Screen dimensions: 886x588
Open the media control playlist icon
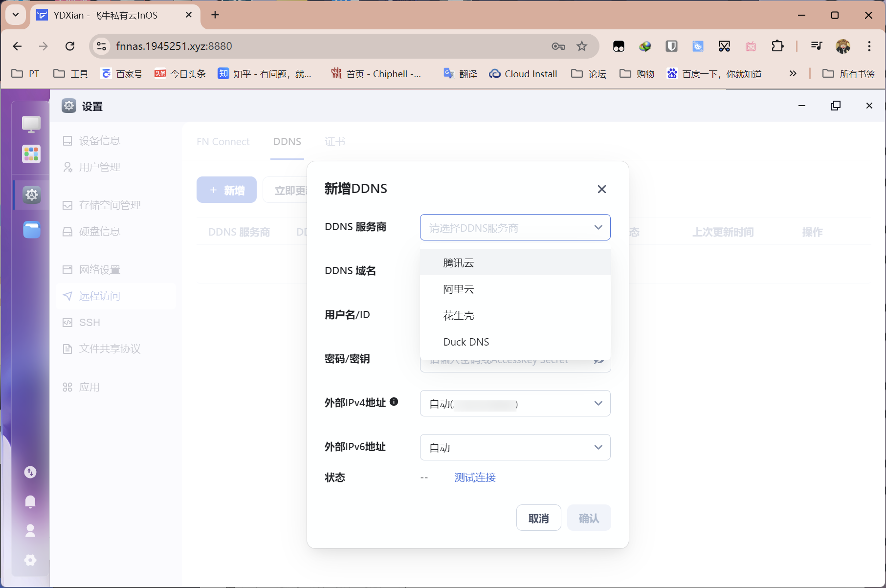pos(816,46)
